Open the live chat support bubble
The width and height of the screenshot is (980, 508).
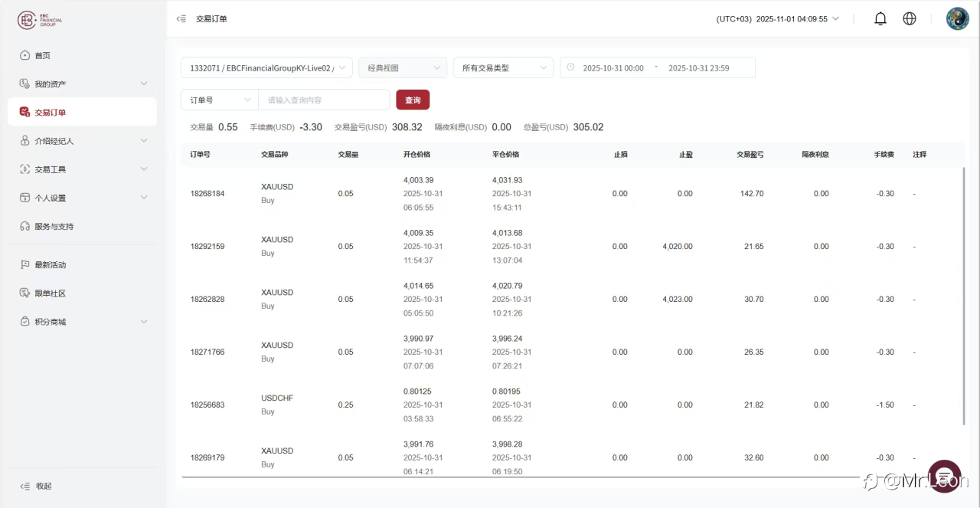pyautogui.click(x=944, y=476)
